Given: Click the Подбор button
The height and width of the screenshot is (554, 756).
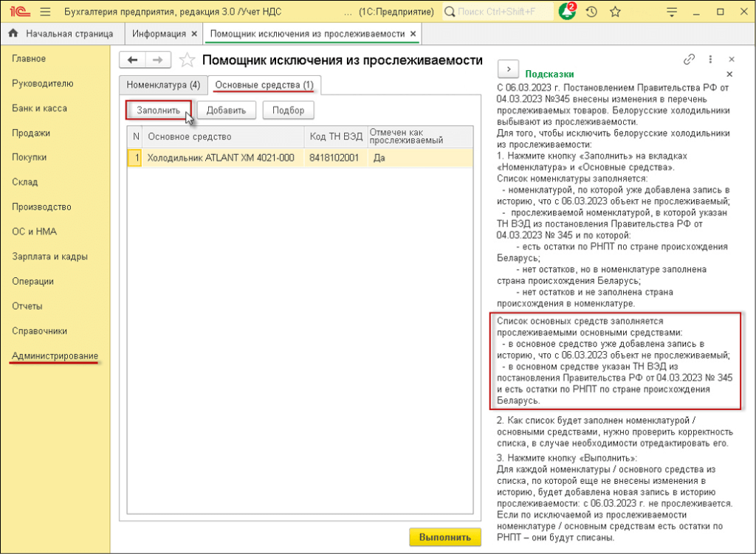Looking at the screenshot, I should click(x=289, y=111).
